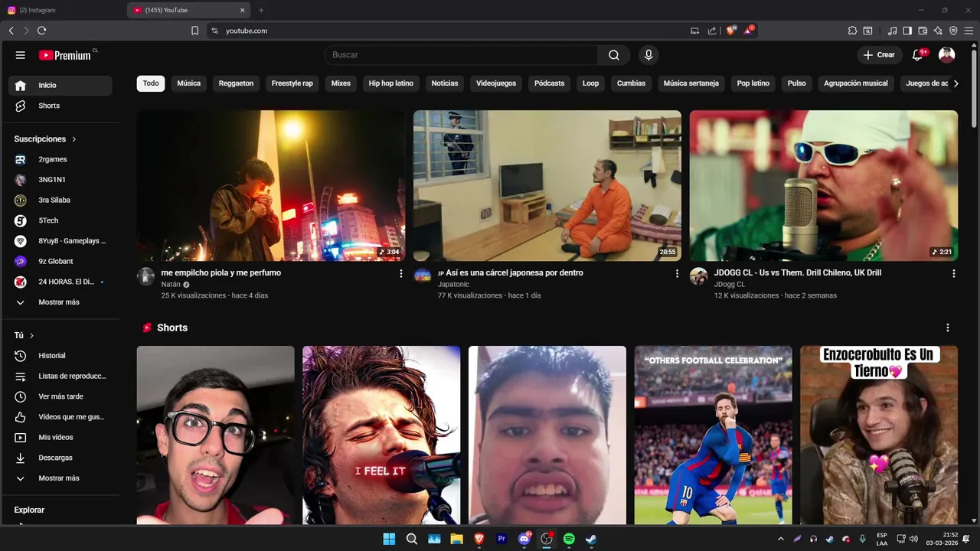Open the Windows Start menu
The width and height of the screenshot is (980, 551).
389,539
